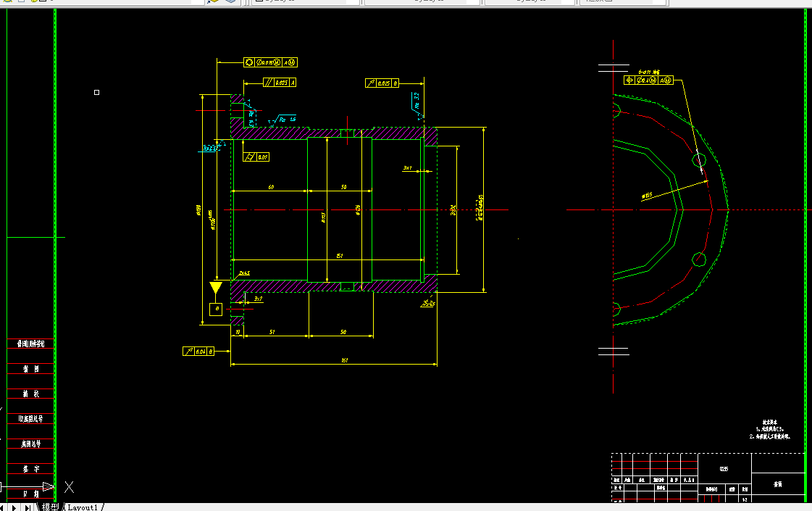
Task: Select the position tolerance frame in right view
Action: click(649, 80)
